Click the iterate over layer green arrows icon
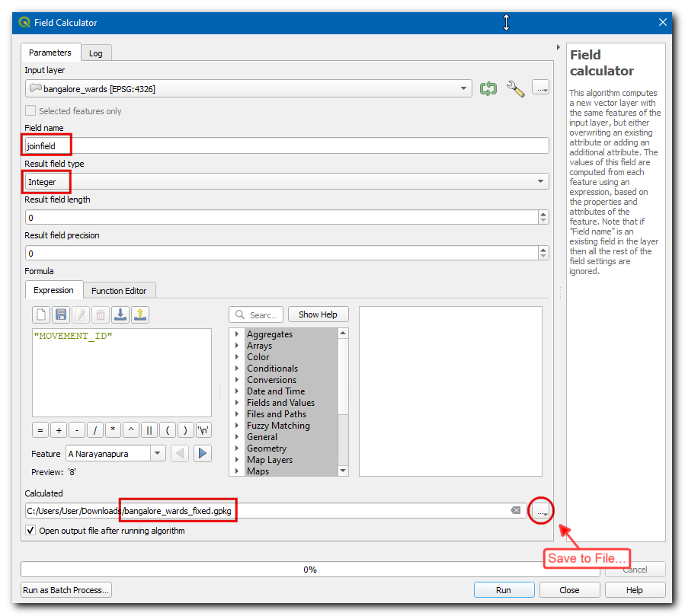 (x=488, y=88)
